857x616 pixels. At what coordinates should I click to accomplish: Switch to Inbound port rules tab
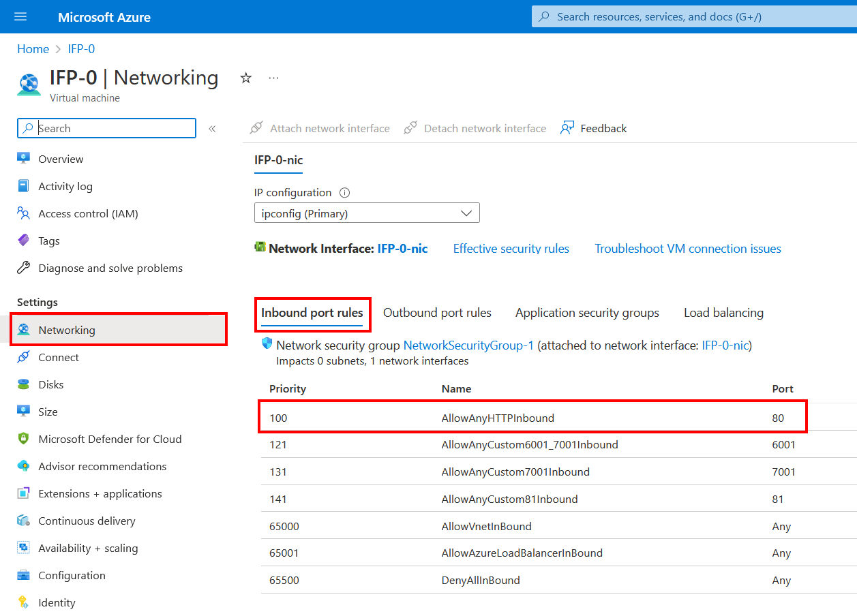coord(313,313)
